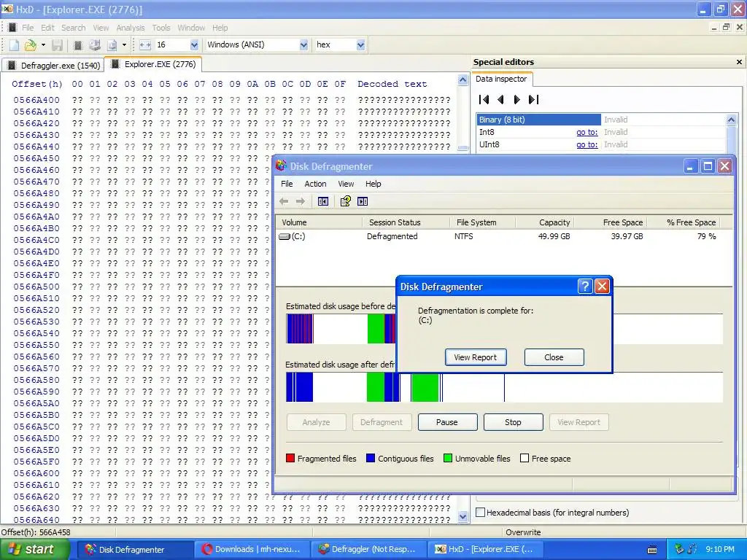Click the New file icon in HxD toolbar

(x=15, y=44)
